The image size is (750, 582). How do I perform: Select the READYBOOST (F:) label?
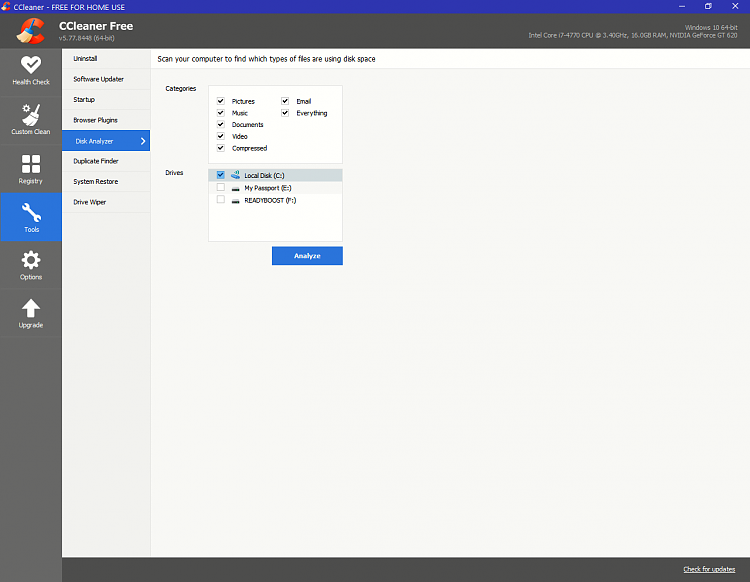[x=270, y=200]
